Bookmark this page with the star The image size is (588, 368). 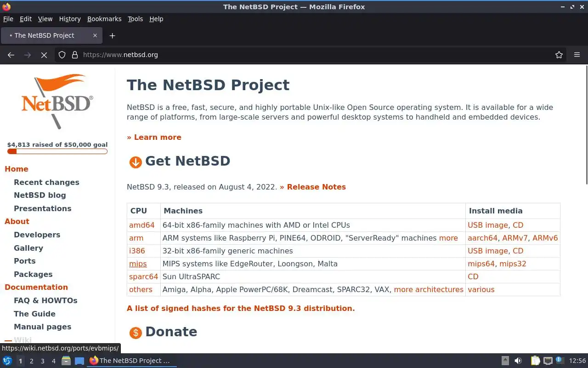(559, 55)
